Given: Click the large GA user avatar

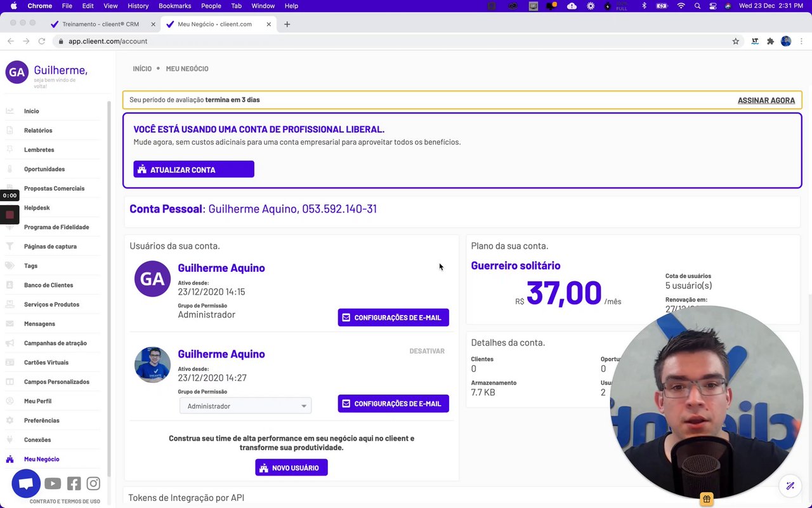Looking at the screenshot, I should 152,279.
